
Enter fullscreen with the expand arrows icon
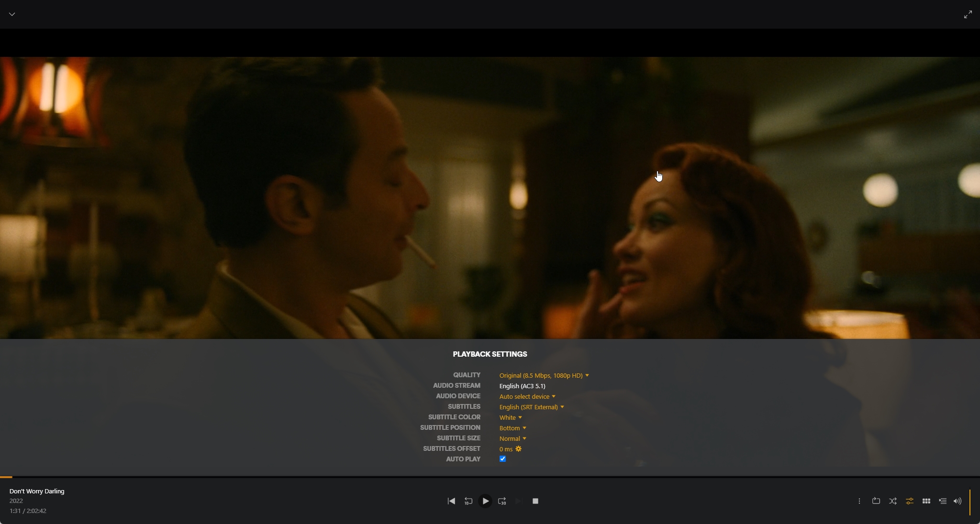968,14
